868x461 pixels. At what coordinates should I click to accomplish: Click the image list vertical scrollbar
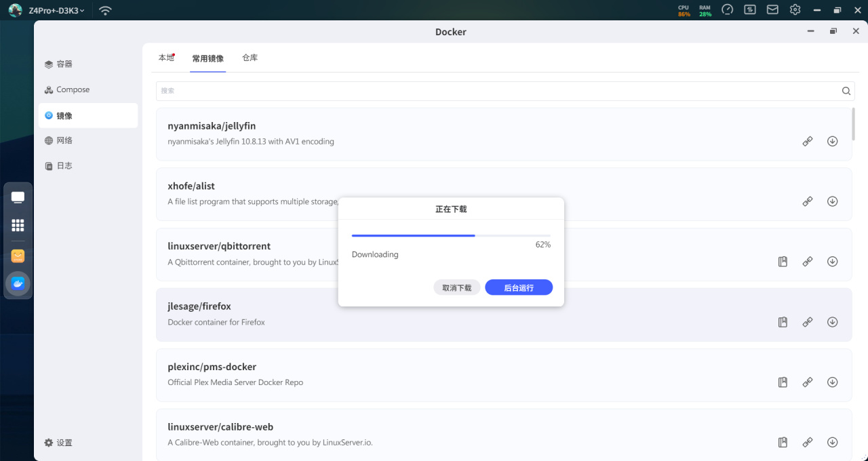[x=853, y=124]
